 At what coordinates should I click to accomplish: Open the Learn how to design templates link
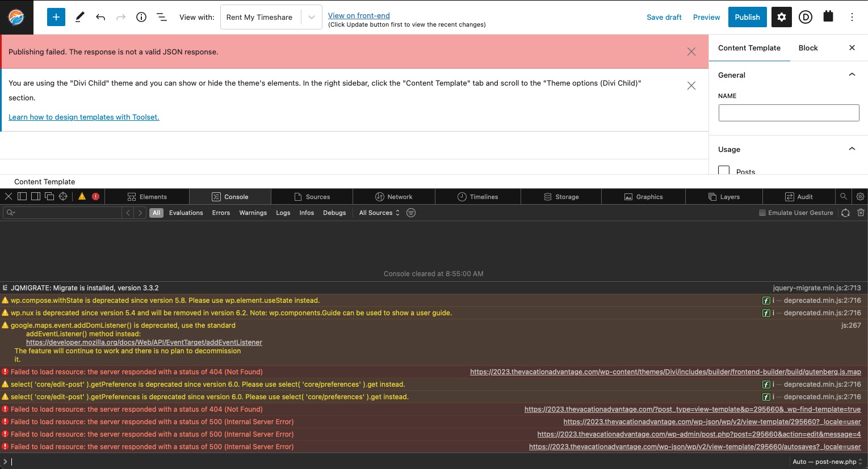(x=84, y=117)
